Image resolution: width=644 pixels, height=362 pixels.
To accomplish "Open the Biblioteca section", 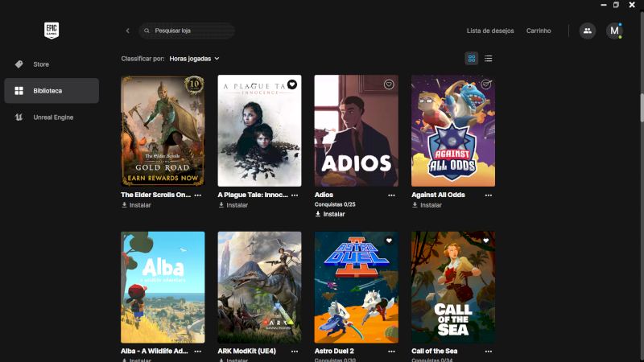I will tap(52, 91).
